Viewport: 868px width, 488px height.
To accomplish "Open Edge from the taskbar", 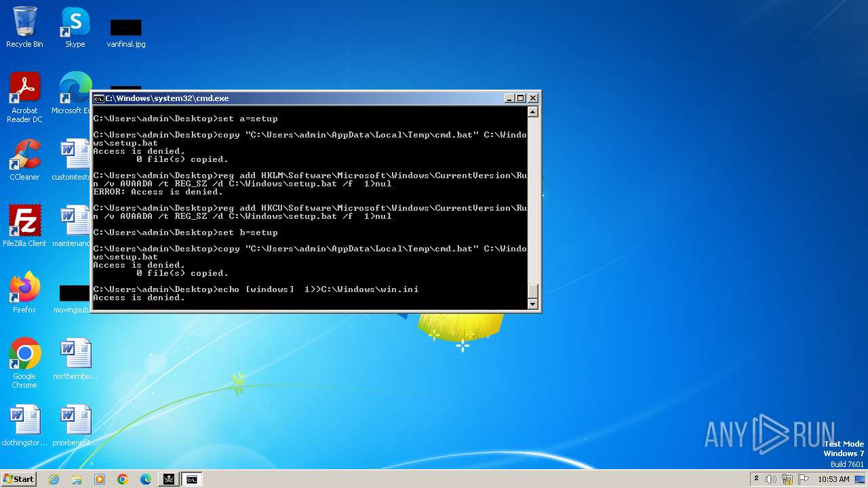I will pos(146,479).
